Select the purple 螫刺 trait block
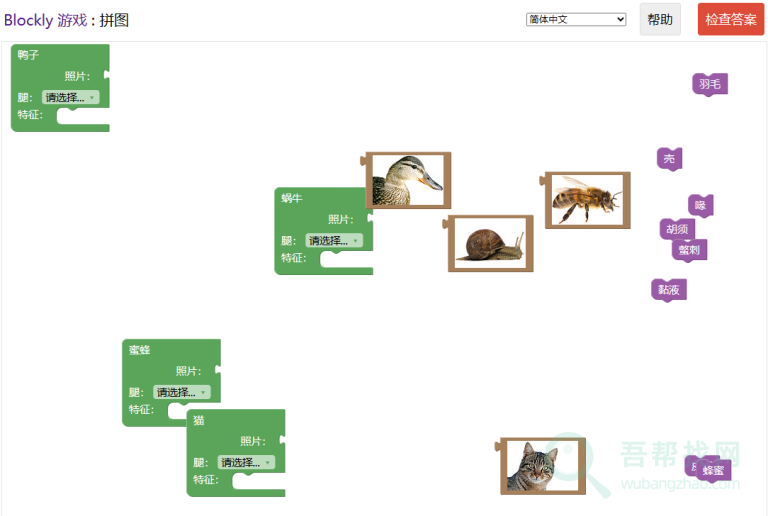768x516 pixels. [x=691, y=250]
